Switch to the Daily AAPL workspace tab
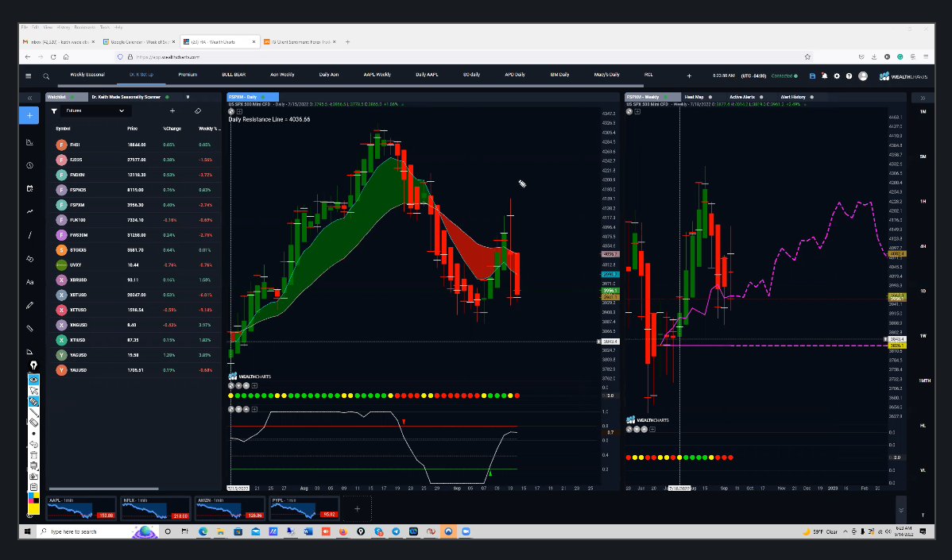This screenshot has width=952, height=560. pos(427,75)
